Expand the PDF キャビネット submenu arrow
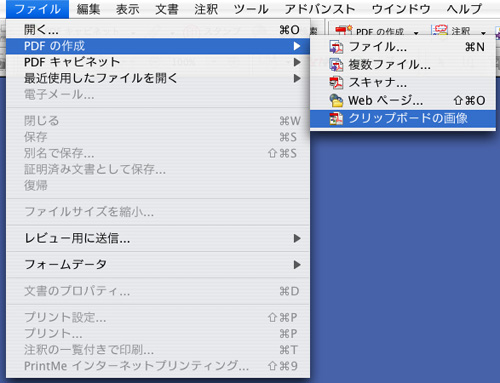 (297, 62)
